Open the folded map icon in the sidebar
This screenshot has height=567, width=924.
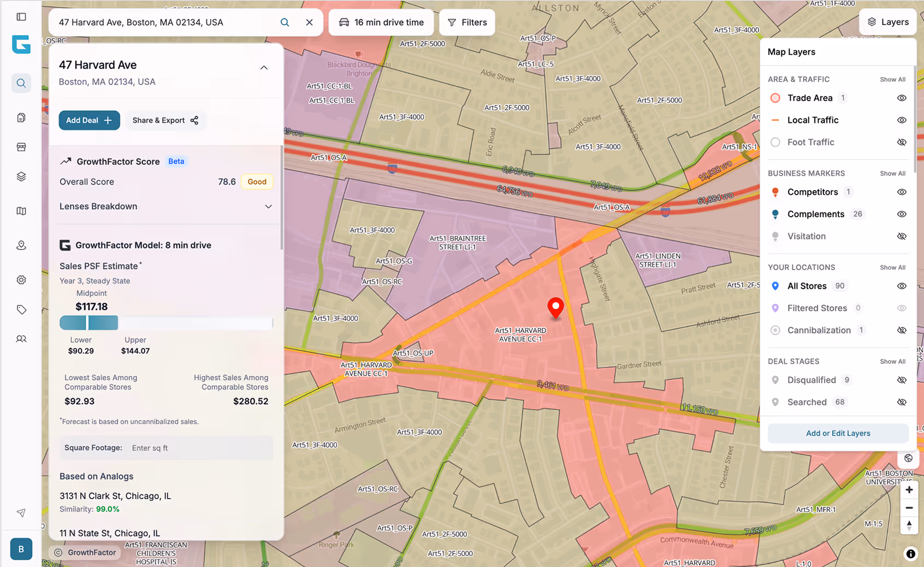21,211
